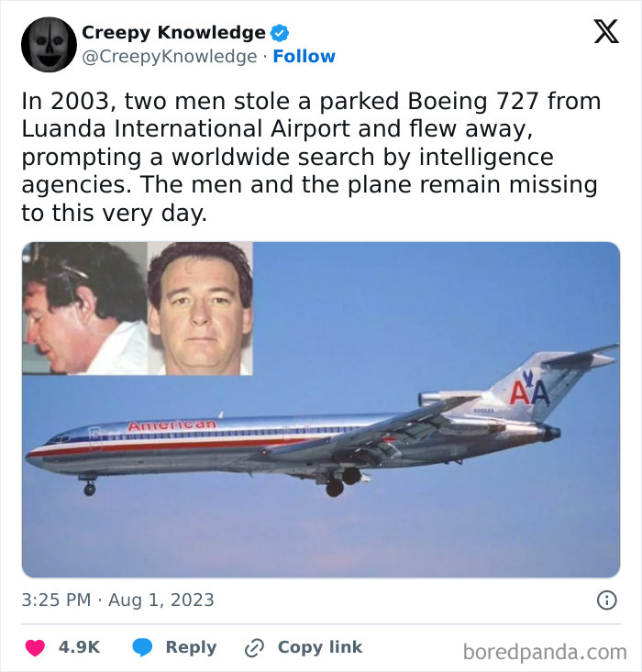
Task: Click the Creepy Knowledge profile avatar
Action: (49, 44)
